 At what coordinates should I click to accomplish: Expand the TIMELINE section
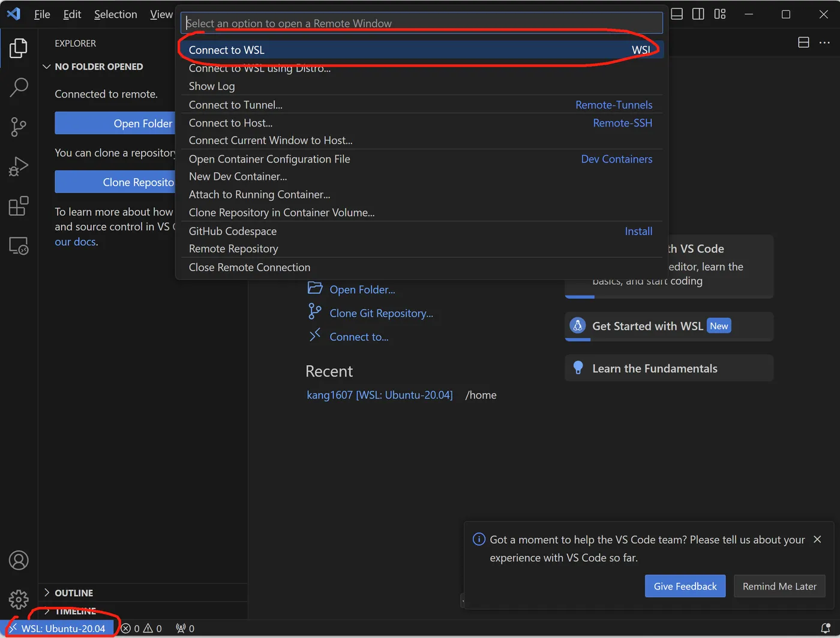point(143,611)
